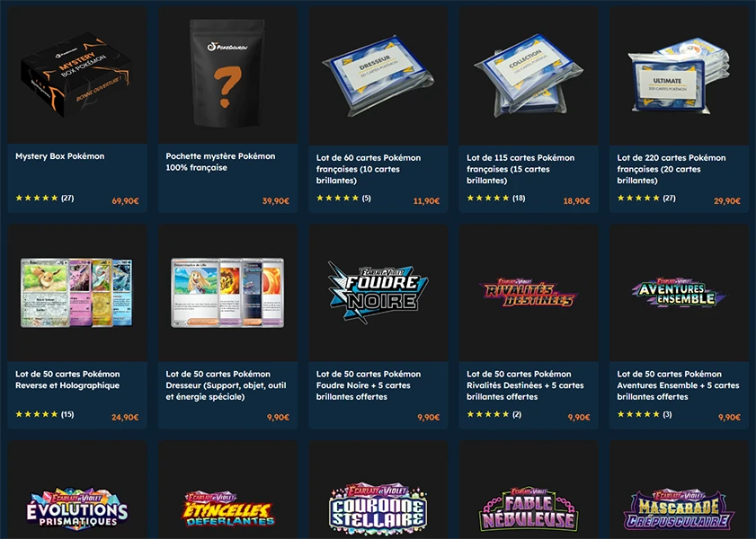Viewport: 756px width, 539px height.
Task: Click the black question-mark mystery pouch image
Action: 227,73
